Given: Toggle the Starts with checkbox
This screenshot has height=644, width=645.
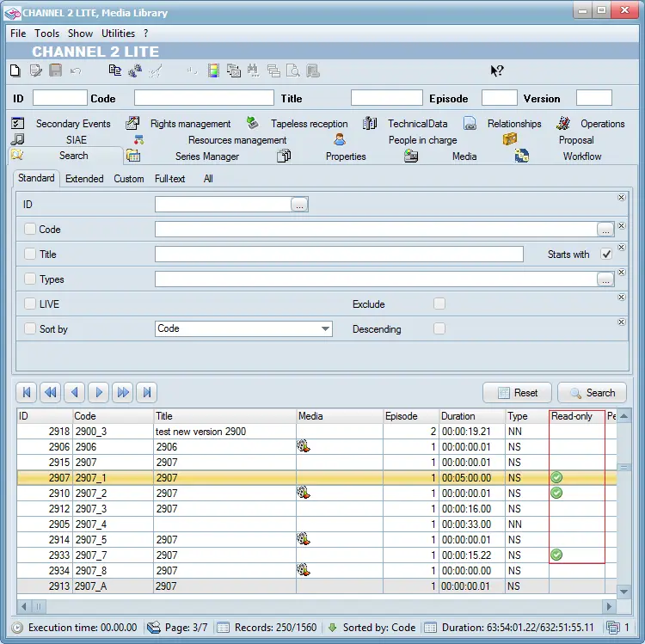Looking at the screenshot, I should tap(606, 255).
